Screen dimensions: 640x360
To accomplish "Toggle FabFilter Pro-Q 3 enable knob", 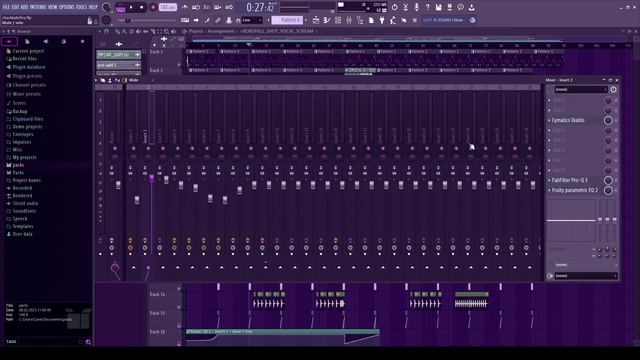I will pyautogui.click(x=608, y=180).
